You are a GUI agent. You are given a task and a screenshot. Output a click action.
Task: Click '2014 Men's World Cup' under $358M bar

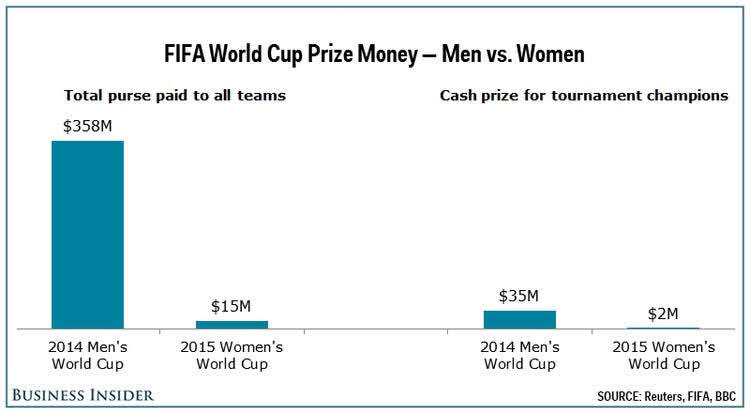point(88,355)
